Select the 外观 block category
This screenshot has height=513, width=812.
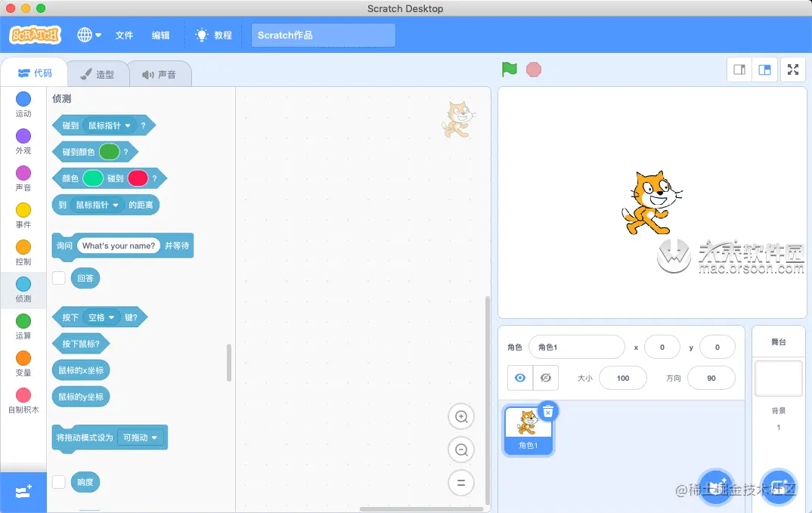[x=23, y=141]
